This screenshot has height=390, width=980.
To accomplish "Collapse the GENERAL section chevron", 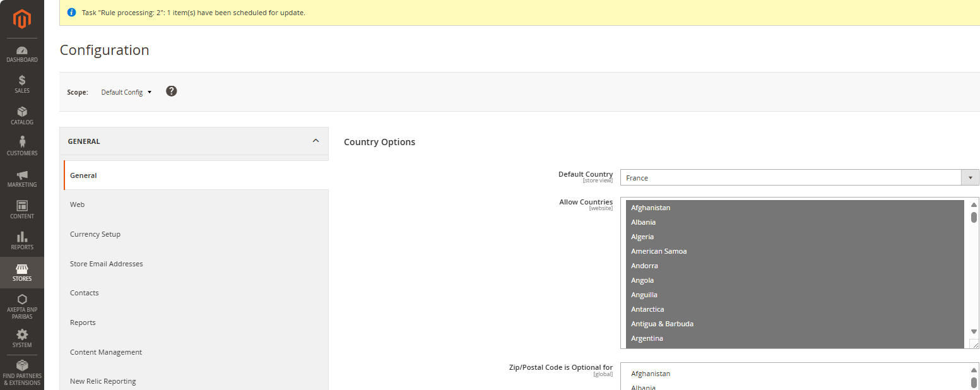I will point(316,141).
